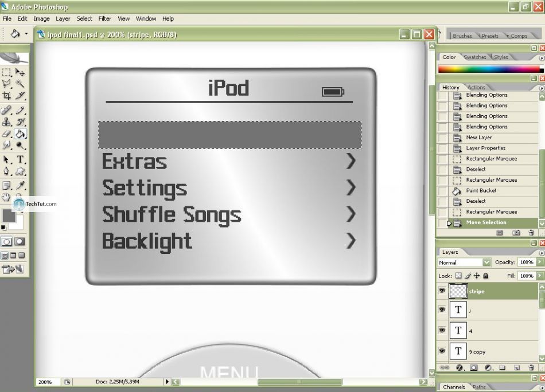The height and width of the screenshot is (392, 545).
Task: Click default foreground and background colors icon
Action: [3, 228]
